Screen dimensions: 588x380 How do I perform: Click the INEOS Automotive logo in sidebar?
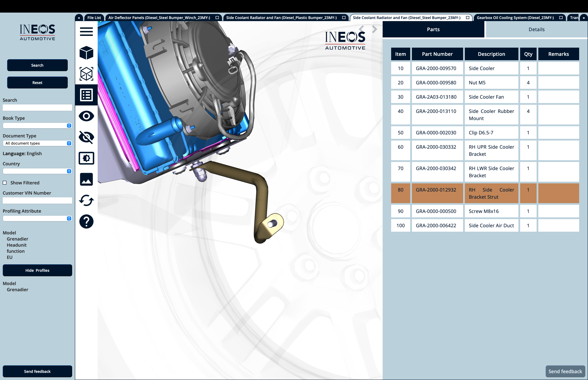pos(37,32)
